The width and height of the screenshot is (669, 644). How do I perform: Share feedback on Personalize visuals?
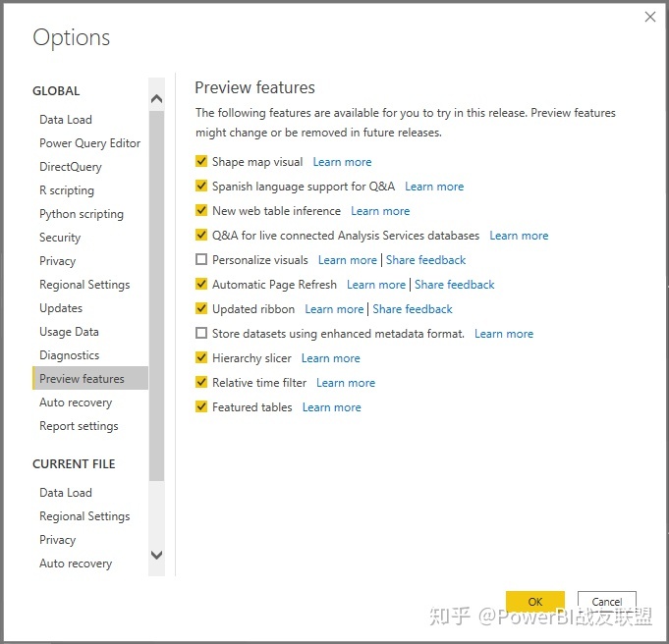pos(425,260)
